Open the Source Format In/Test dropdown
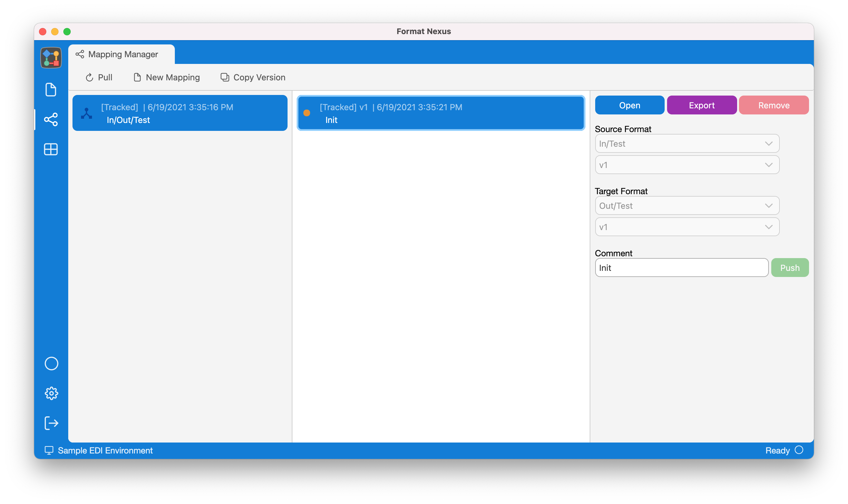 tap(687, 144)
